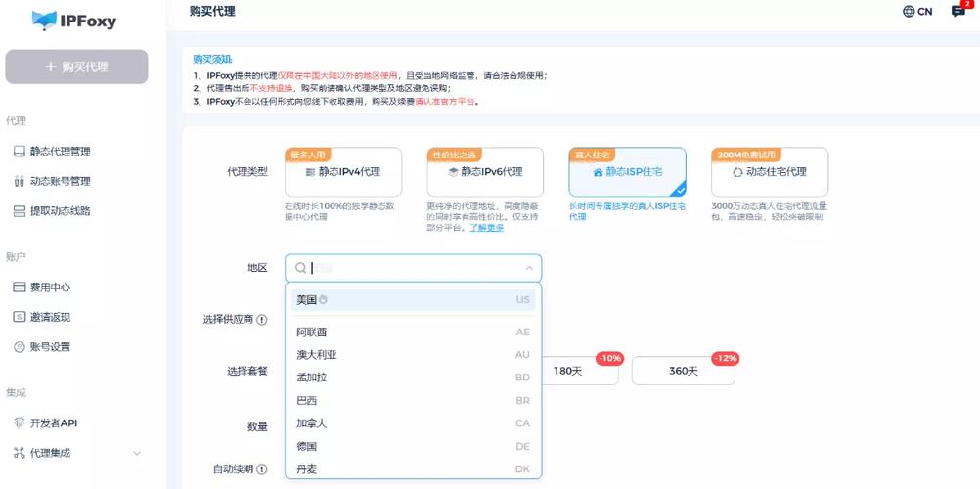Click the info icon next to 选择供应商
The image size is (980, 489).
[262, 320]
